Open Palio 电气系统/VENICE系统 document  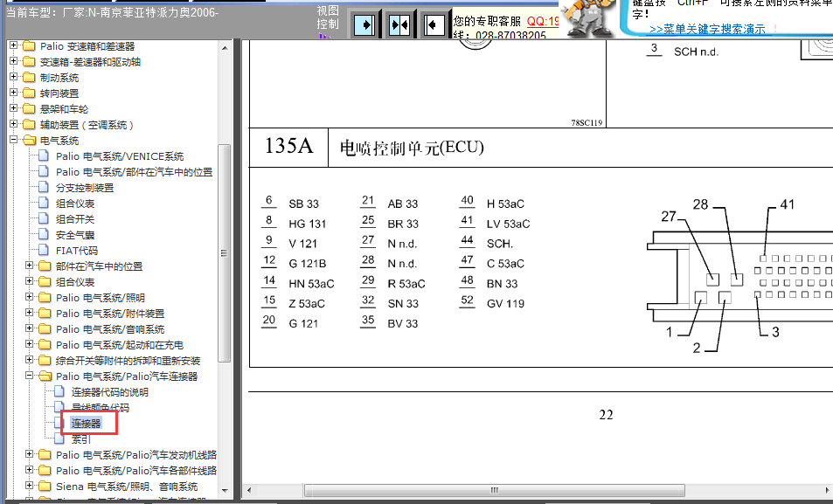pos(120,156)
